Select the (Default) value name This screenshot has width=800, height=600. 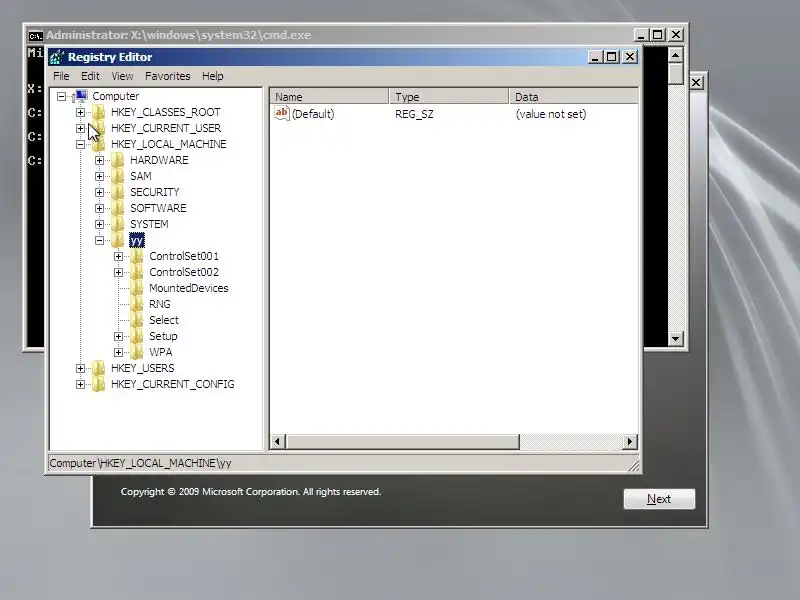313,114
